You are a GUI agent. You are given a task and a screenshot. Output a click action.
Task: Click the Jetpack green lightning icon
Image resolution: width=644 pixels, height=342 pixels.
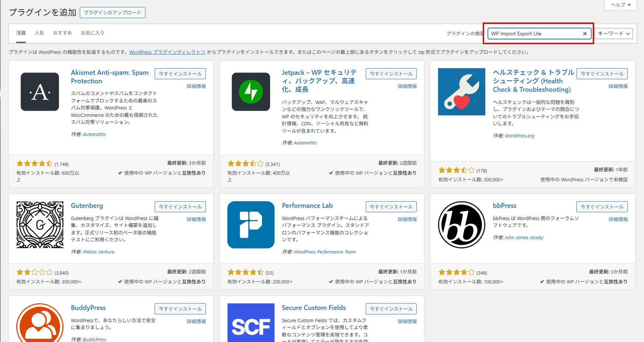click(x=251, y=92)
